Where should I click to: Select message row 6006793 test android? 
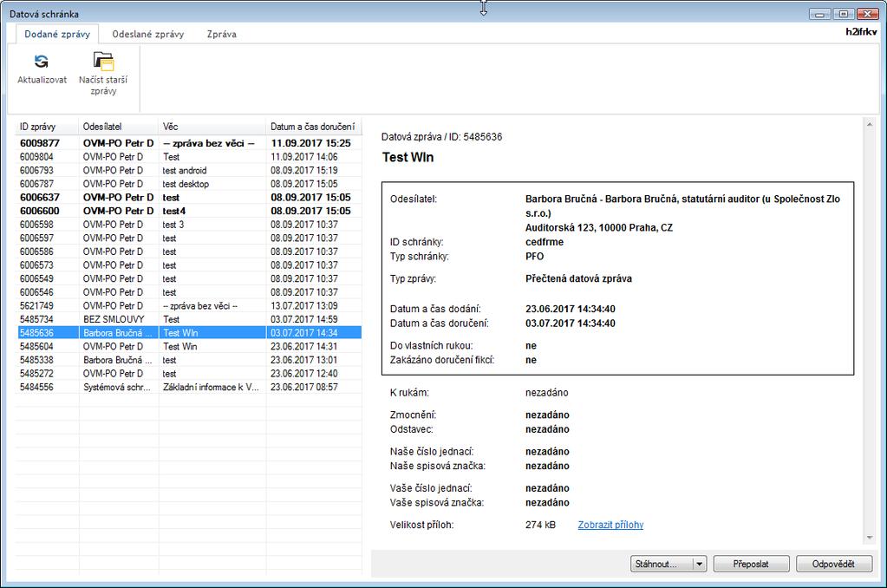pyautogui.click(x=189, y=170)
